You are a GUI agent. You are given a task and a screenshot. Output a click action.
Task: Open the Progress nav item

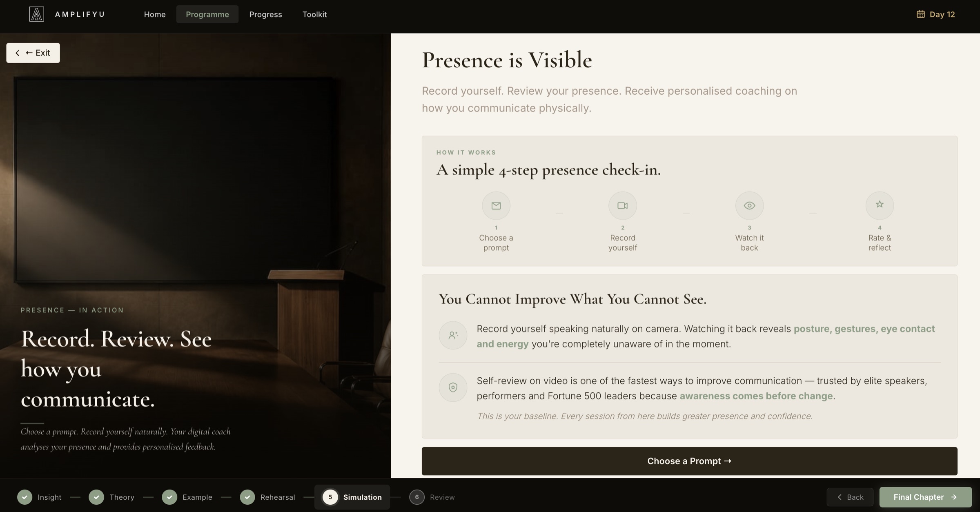[x=266, y=14]
